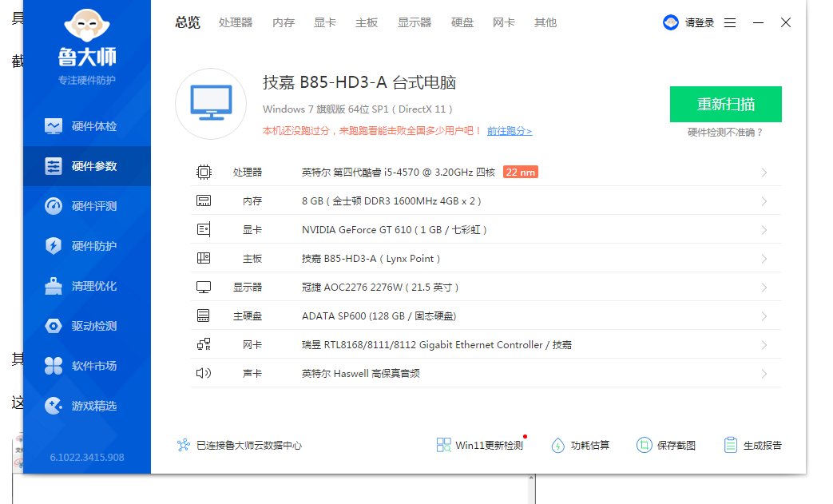Expand the 处理器 row chevron
Screen dimensions: 833x504
click(x=764, y=173)
